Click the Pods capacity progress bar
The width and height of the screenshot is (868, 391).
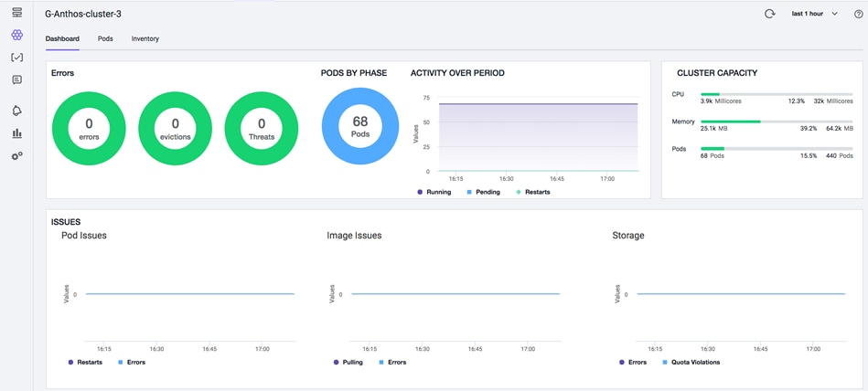[777, 149]
